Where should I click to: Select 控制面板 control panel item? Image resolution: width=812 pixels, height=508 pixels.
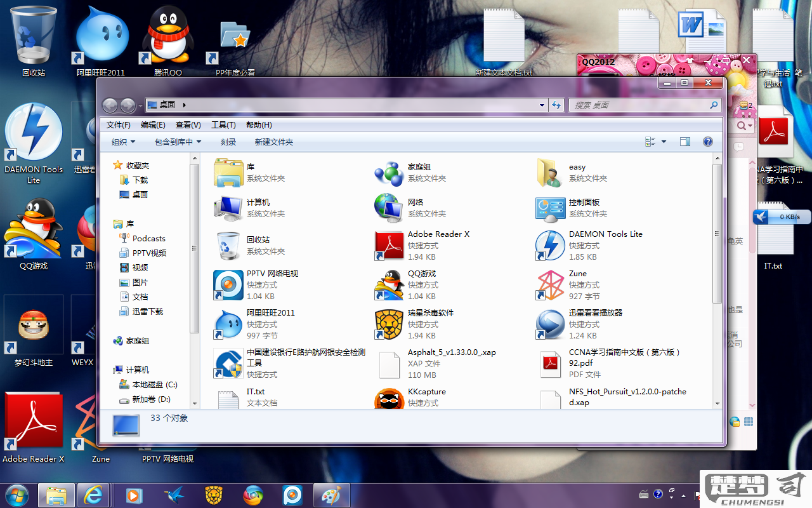571,208
